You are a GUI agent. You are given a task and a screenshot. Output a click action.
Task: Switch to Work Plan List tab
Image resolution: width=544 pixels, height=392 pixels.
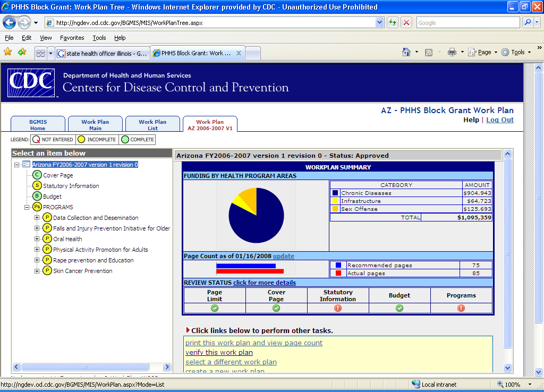[x=152, y=124]
